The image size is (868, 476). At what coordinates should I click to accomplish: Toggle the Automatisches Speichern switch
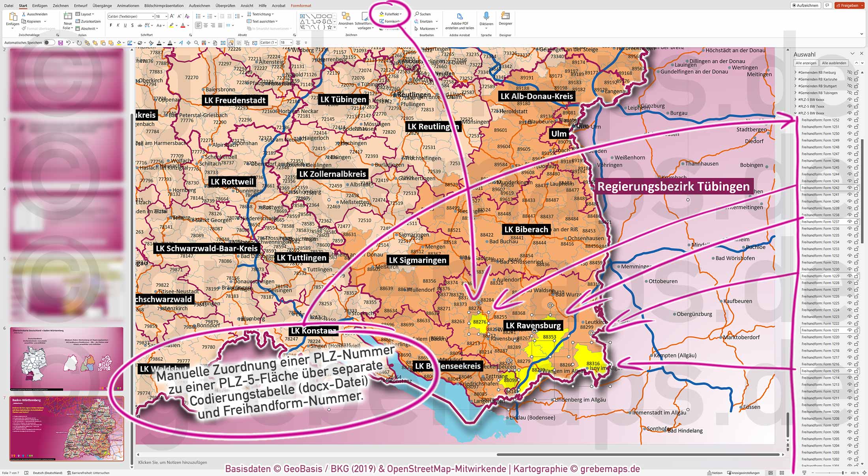[x=48, y=42]
